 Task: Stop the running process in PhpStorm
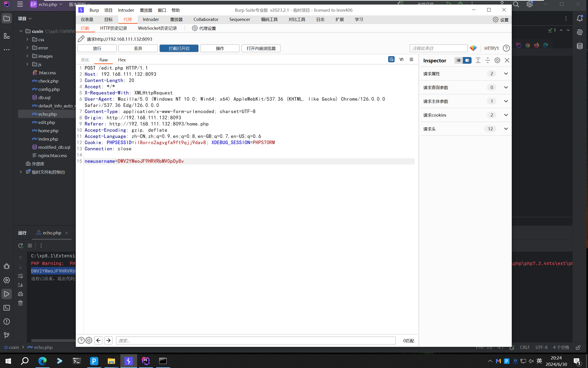point(30,246)
